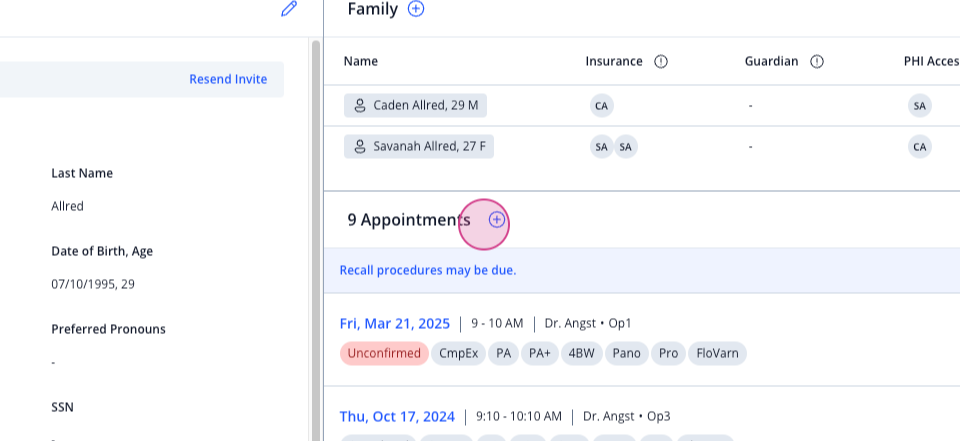Image resolution: width=960 pixels, height=441 pixels.
Task: Click first SA insurance badge for Savanah
Action: point(601,147)
